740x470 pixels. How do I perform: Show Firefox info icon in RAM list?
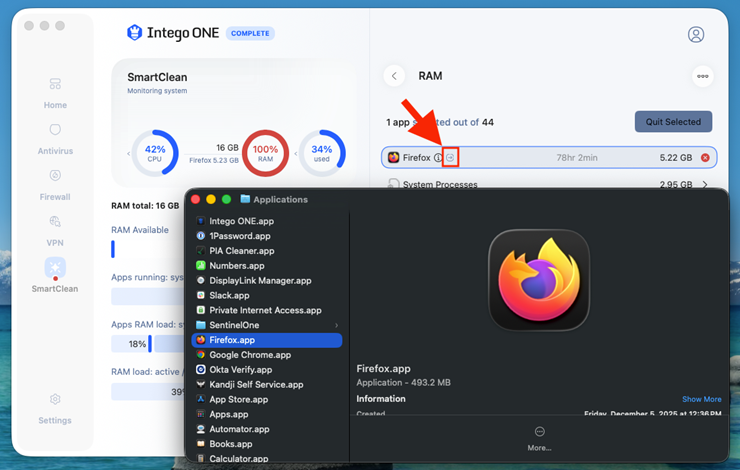(437, 158)
